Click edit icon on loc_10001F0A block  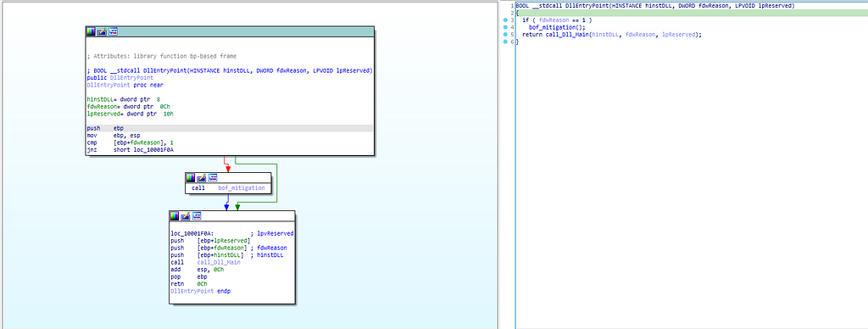coord(186,216)
